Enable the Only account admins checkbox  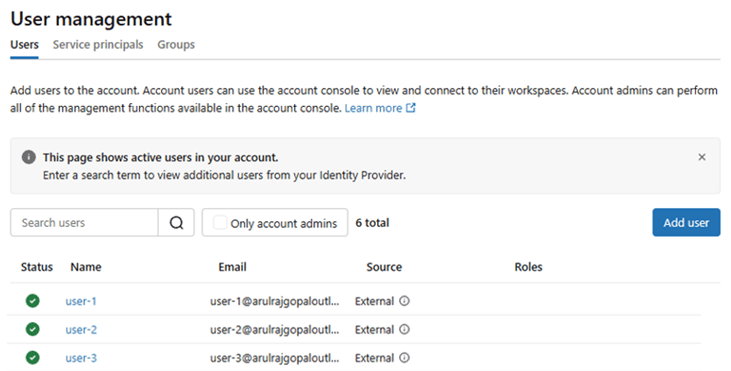[220, 222]
